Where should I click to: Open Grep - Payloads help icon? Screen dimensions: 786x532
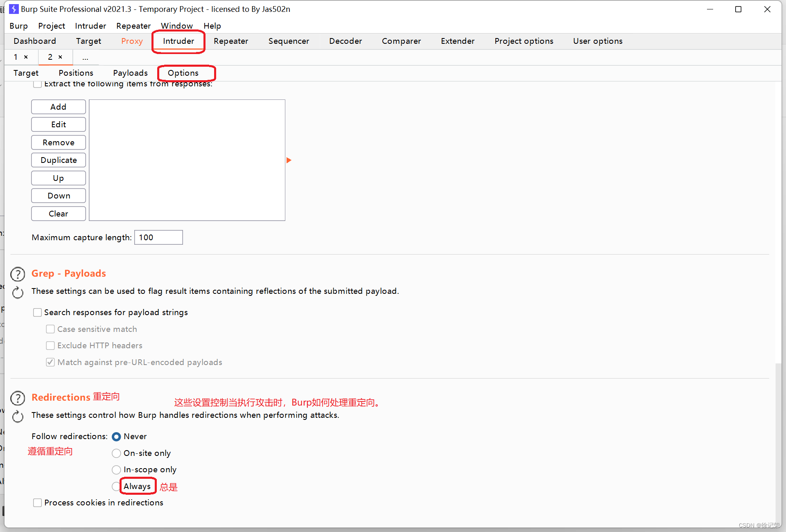(x=18, y=274)
